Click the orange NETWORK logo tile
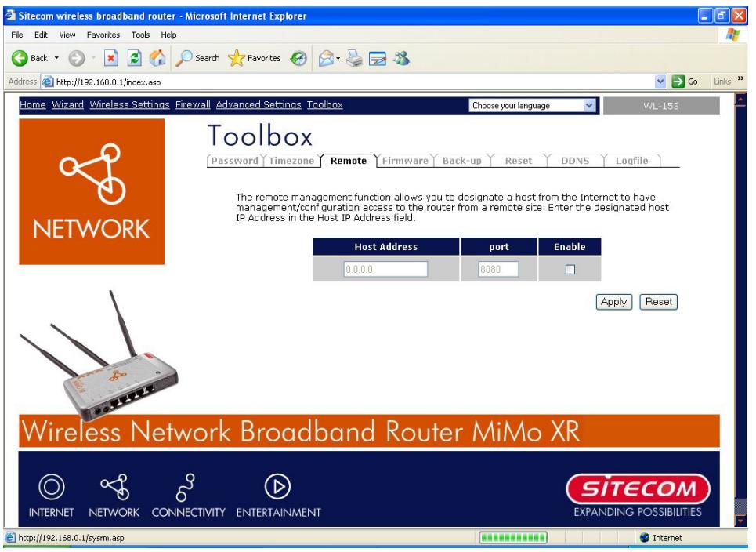756x552 pixels. pos(92,191)
